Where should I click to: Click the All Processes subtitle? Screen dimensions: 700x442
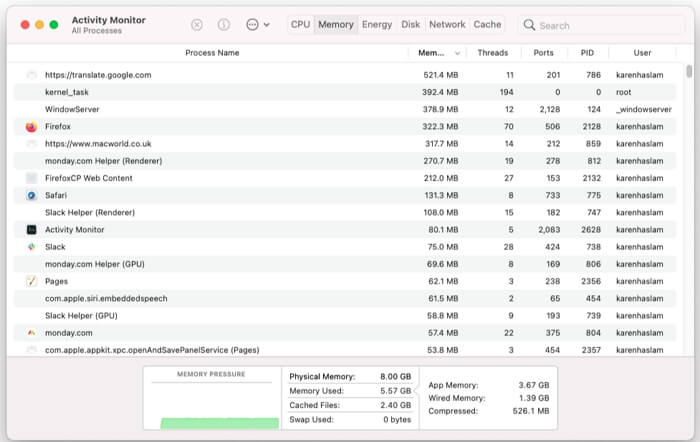coord(96,31)
